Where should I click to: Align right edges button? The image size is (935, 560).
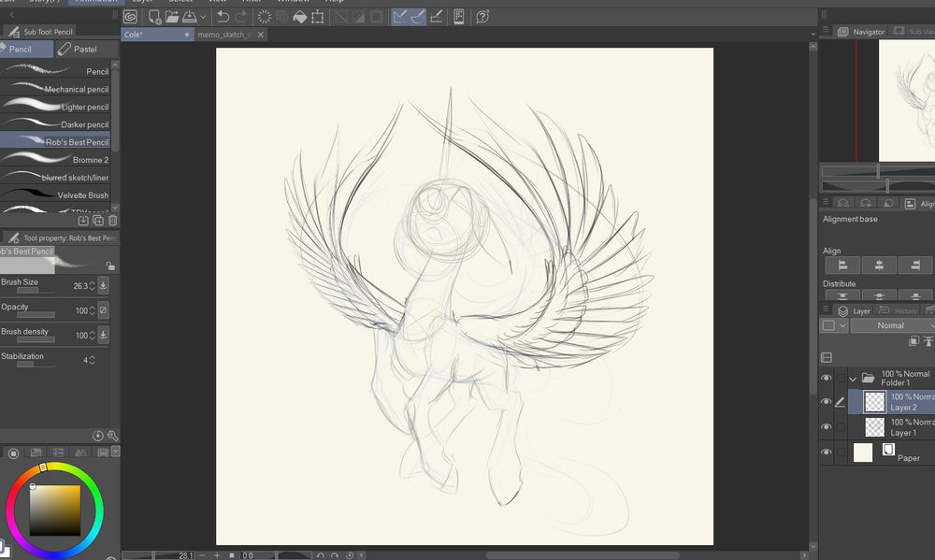tap(915, 265)
